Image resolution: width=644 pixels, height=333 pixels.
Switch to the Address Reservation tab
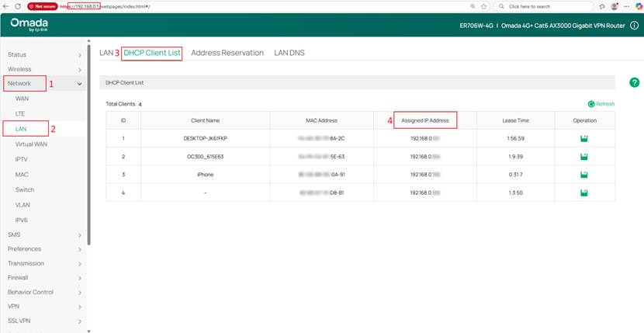tap(226, 54)
